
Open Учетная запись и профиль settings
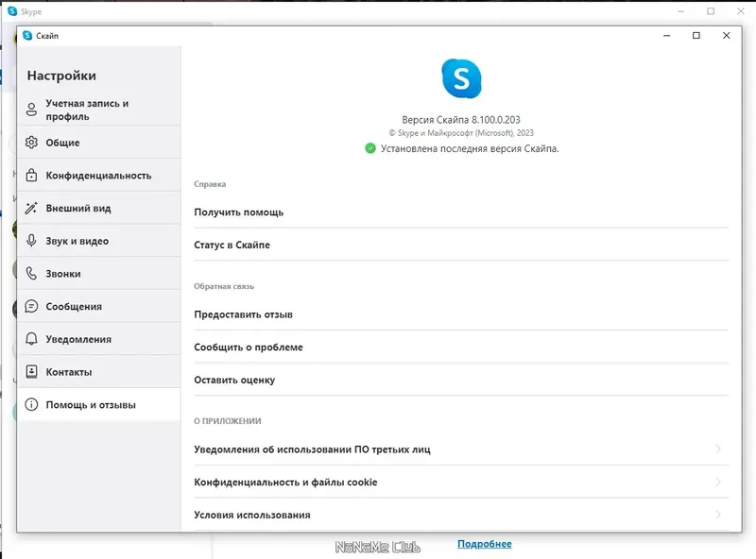pos(99,110)
